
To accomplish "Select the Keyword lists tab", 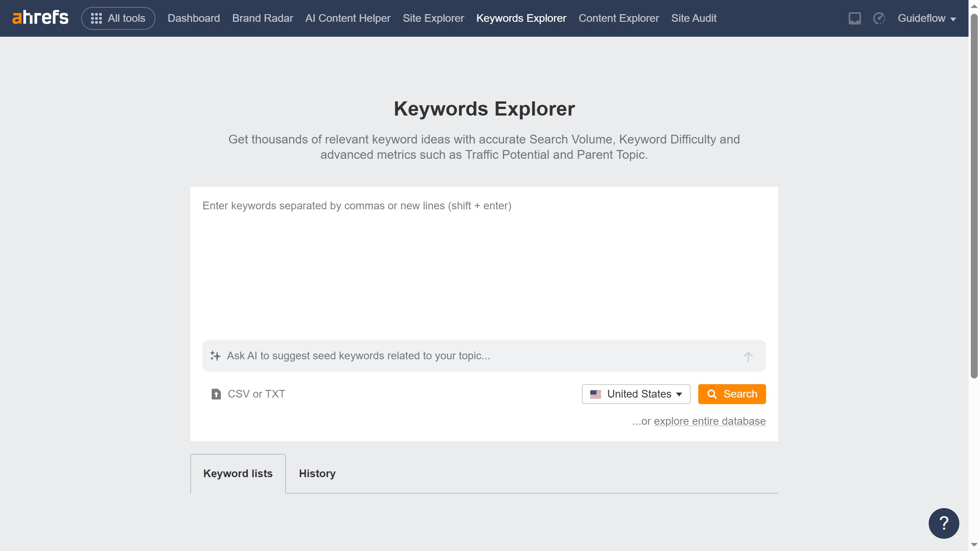I will coord(238,473).
